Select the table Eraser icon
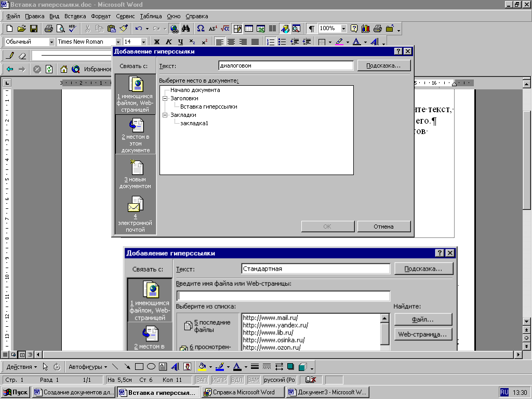The width and height of the screenshot is (532, 399). point(22,55)
